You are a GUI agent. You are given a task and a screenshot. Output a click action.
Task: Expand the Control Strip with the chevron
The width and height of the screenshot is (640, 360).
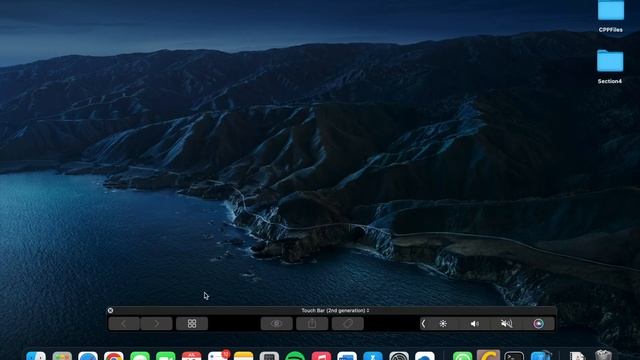[423, 324]
